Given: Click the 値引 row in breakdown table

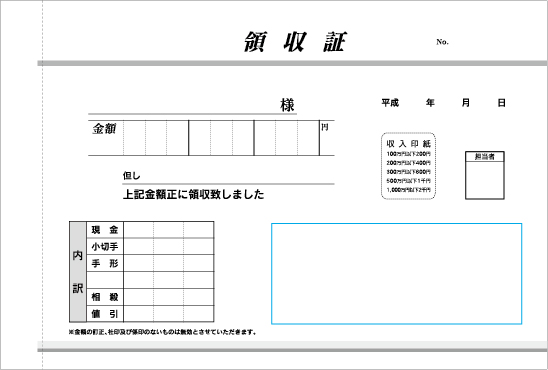Looking at the screenshot, I should pyautogui.click(x=150, y=314).
